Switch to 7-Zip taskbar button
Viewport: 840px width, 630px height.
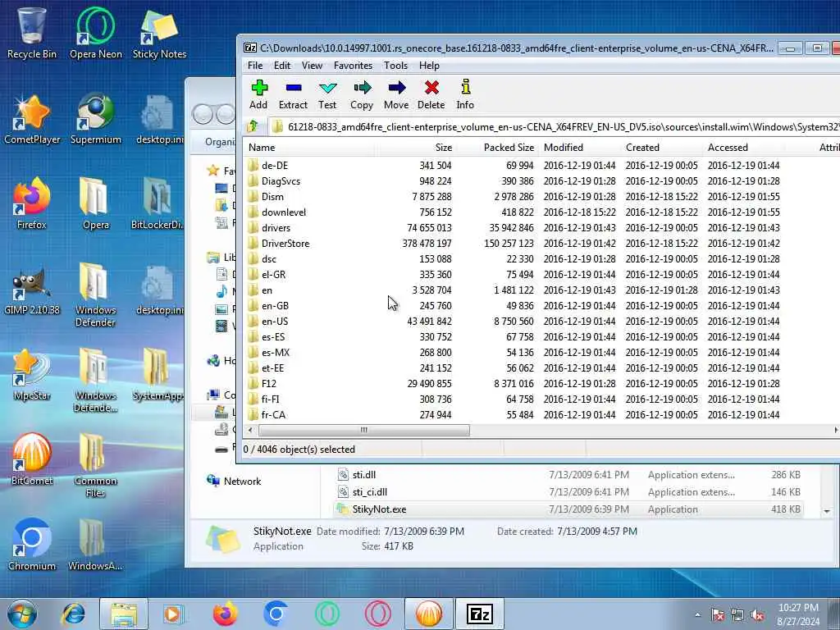click(479, 614)
